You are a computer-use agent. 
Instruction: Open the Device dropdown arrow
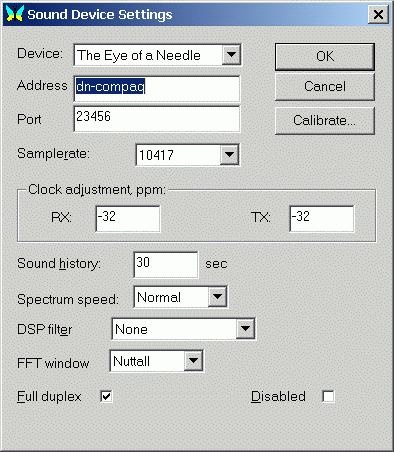[x=231, y=54]
